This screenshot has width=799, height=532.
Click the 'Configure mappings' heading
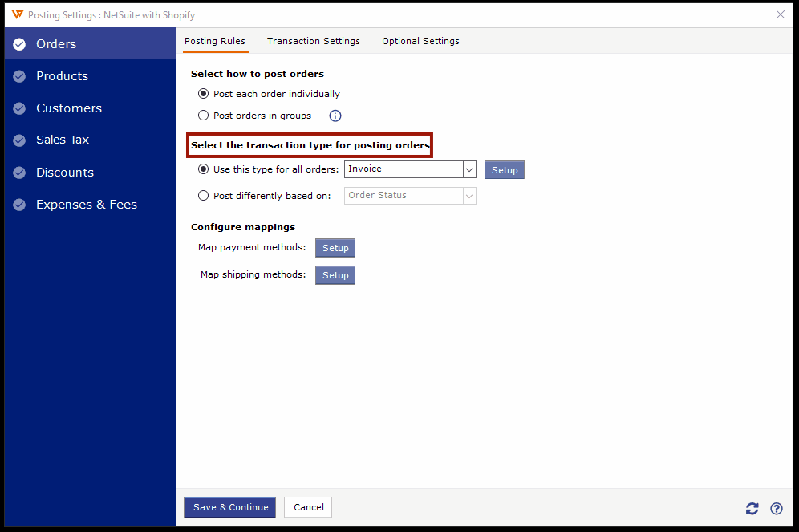[x=243, y=227]
